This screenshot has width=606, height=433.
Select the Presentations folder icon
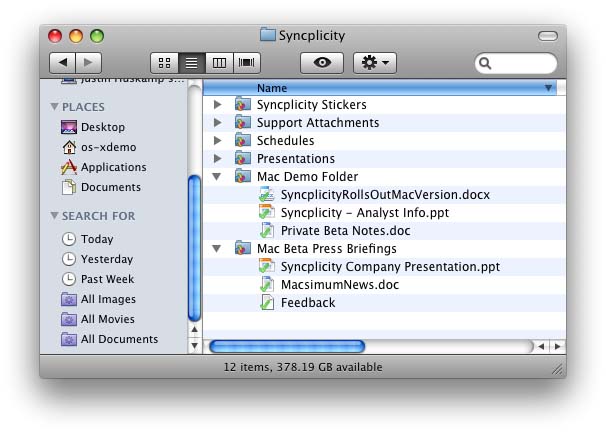click(x=243, y=158)
